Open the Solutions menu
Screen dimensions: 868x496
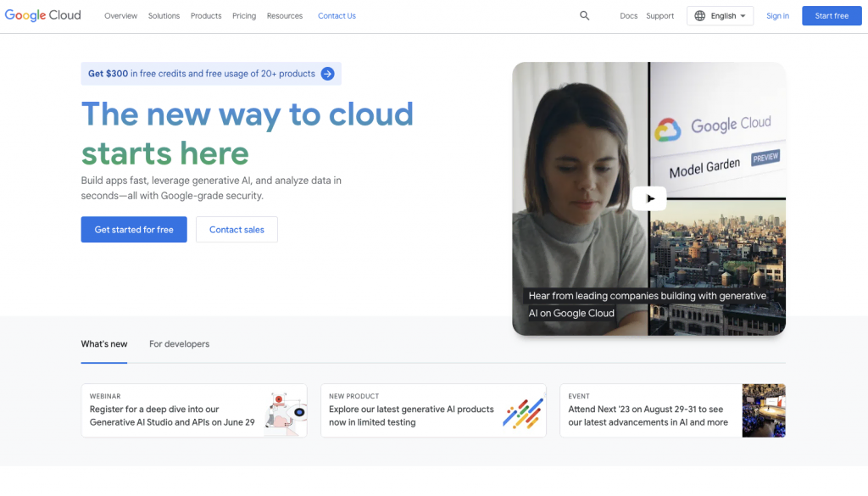pyautogui.click(x=164, y=16)
